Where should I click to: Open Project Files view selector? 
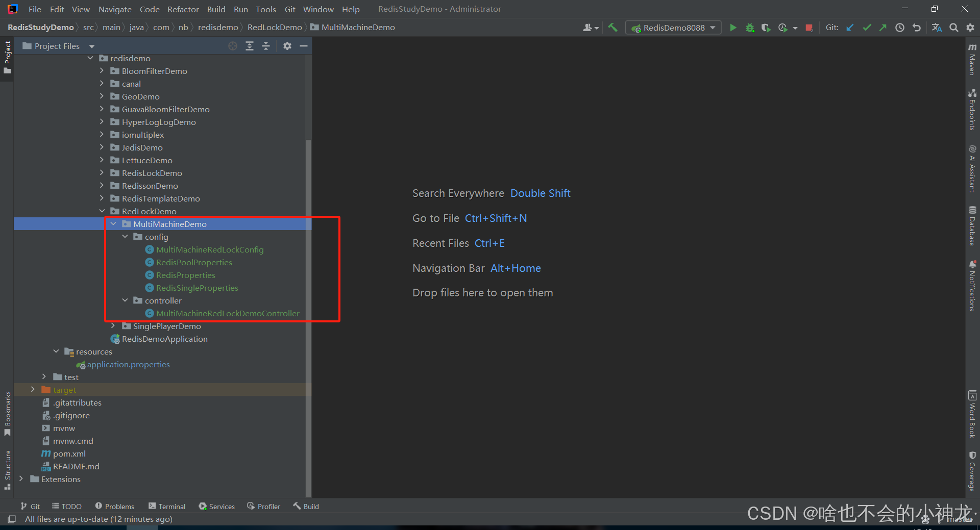59,46
